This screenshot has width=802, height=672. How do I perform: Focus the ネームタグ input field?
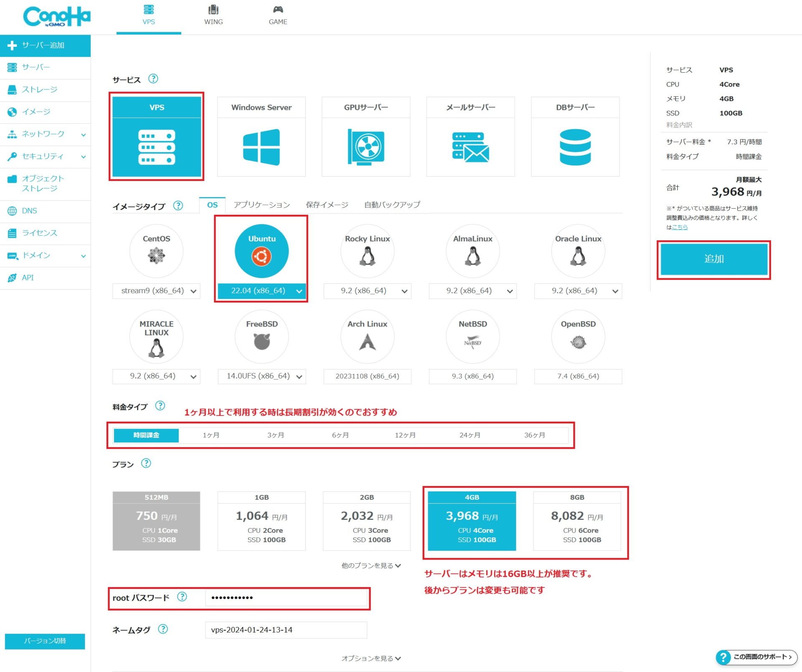click(286, 630)
